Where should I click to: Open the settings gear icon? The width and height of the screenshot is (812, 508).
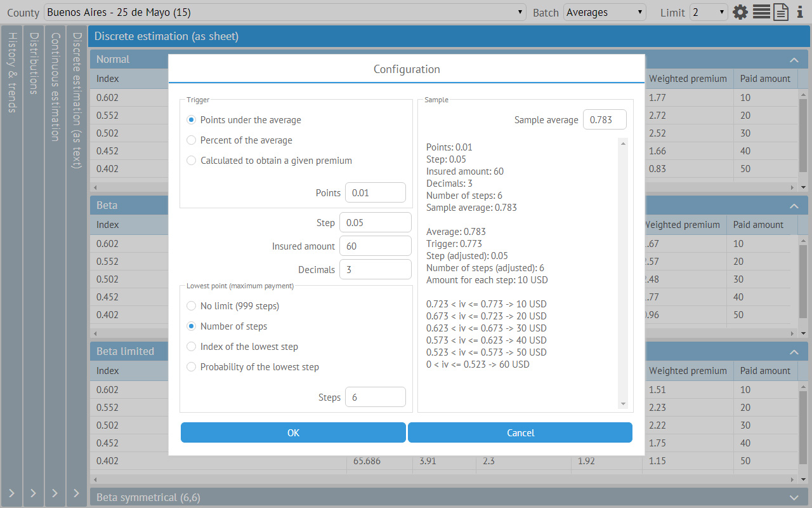pyautogui.click(x=740, y=12)
